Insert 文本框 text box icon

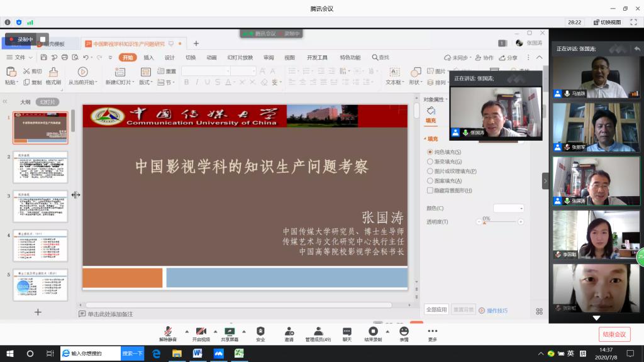click(x=394, y=72)
